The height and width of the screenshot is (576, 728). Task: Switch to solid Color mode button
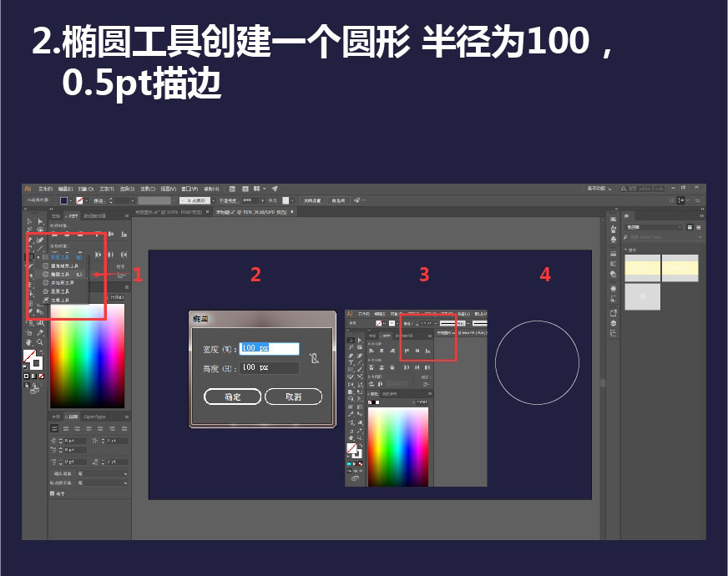27,376
